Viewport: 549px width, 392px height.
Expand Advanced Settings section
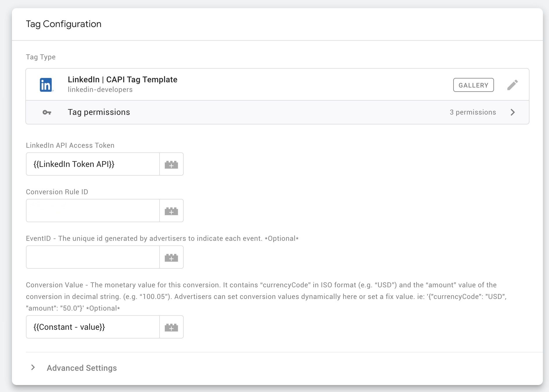tap(33, 368)
